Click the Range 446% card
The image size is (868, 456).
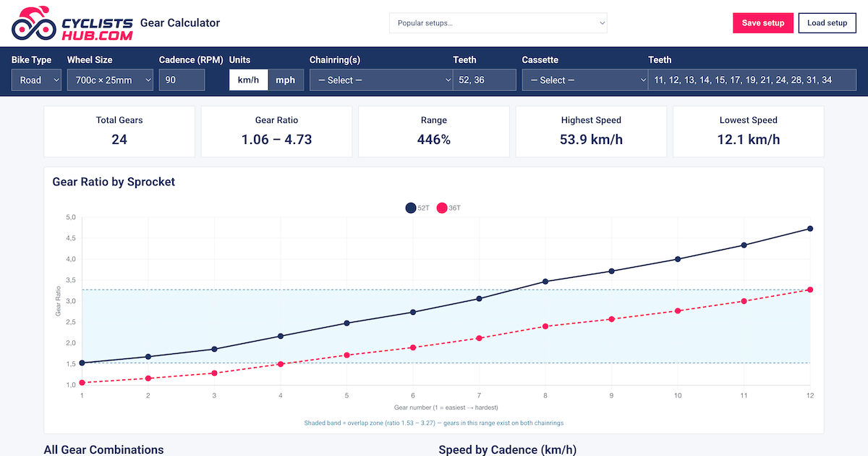coord(434,132)
